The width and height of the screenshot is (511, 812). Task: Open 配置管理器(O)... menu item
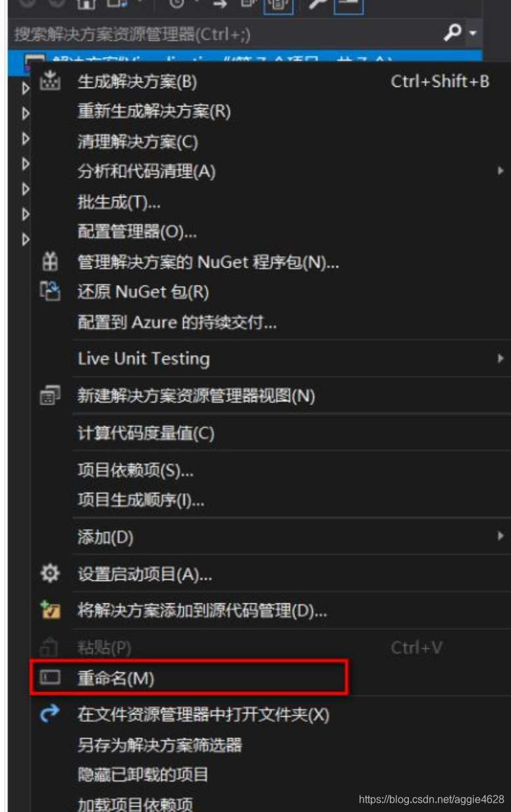[137, 232]
